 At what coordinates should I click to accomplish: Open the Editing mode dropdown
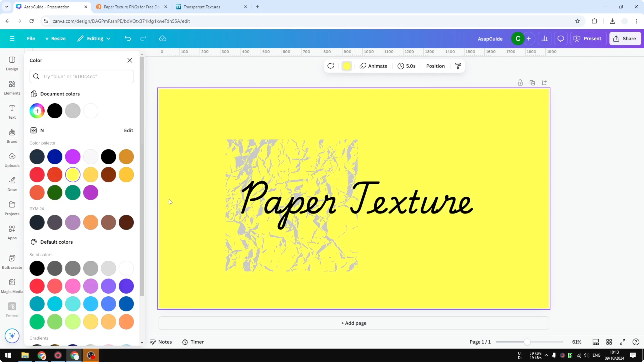(94, 38)
